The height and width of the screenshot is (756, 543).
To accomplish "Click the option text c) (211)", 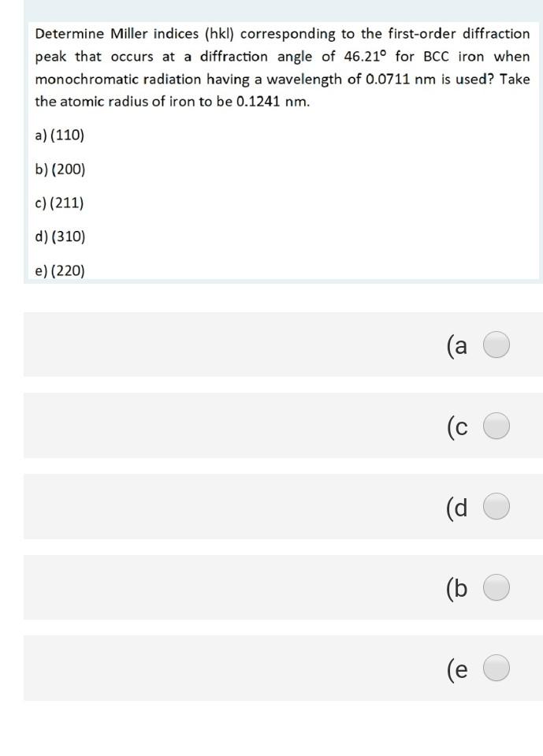I will click(60, 203).
